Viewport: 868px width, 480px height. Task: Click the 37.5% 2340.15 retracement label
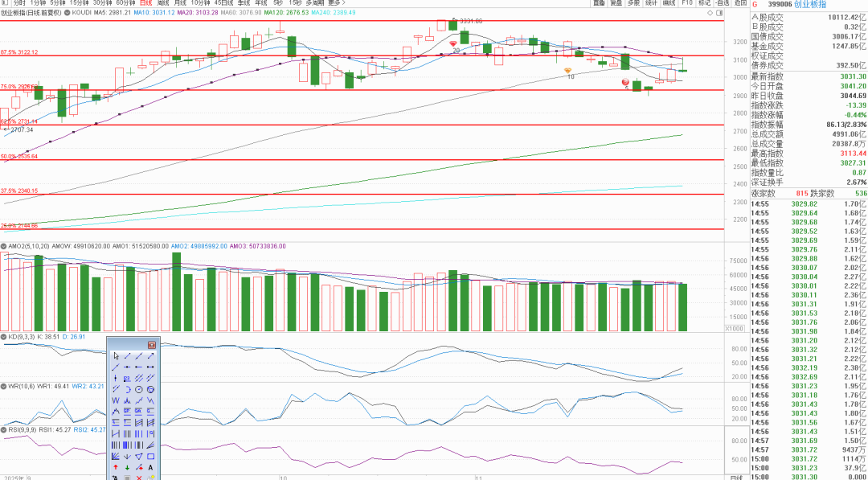click(19, 191)
